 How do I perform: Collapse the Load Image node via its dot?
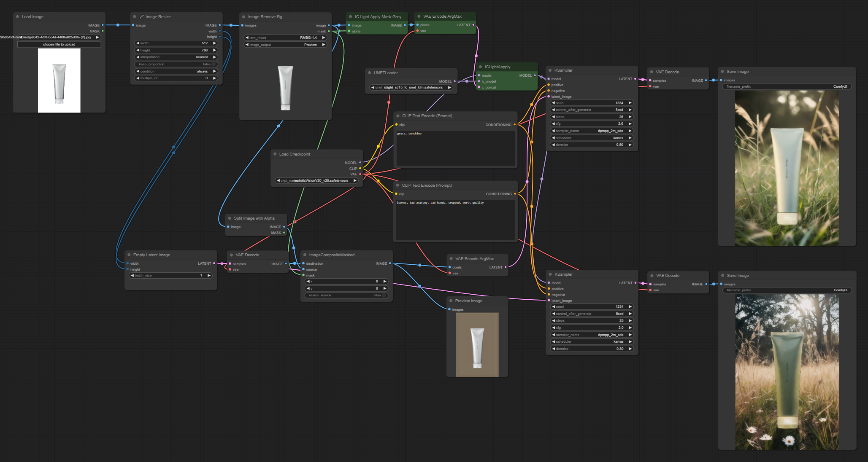[17, 17]
